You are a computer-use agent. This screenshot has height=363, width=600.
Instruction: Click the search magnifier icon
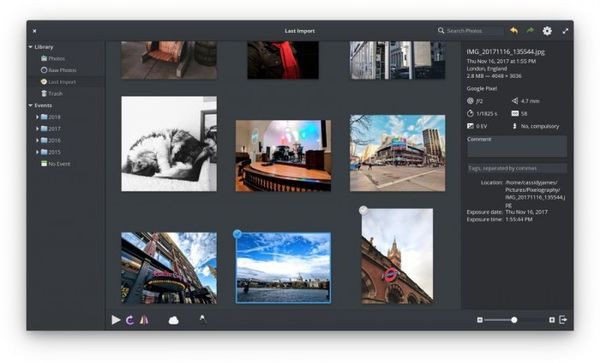[x=441, y=30]
